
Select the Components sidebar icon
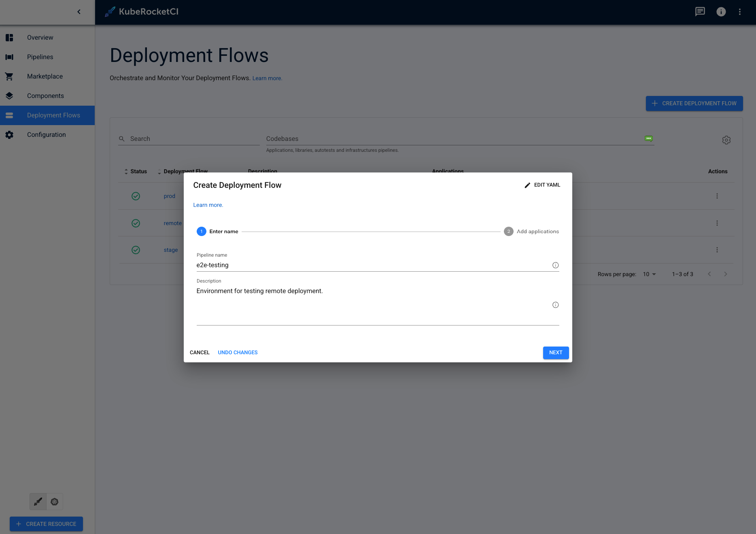click(9, 96)
